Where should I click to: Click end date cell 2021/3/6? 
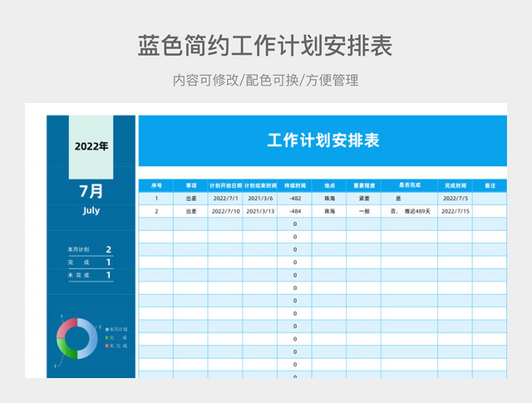[x=260, y=199]
